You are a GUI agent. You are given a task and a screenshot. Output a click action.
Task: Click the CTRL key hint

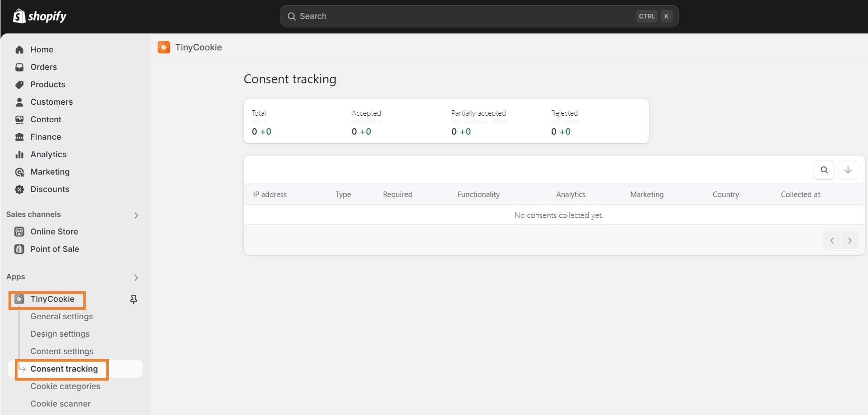(647, 16)
